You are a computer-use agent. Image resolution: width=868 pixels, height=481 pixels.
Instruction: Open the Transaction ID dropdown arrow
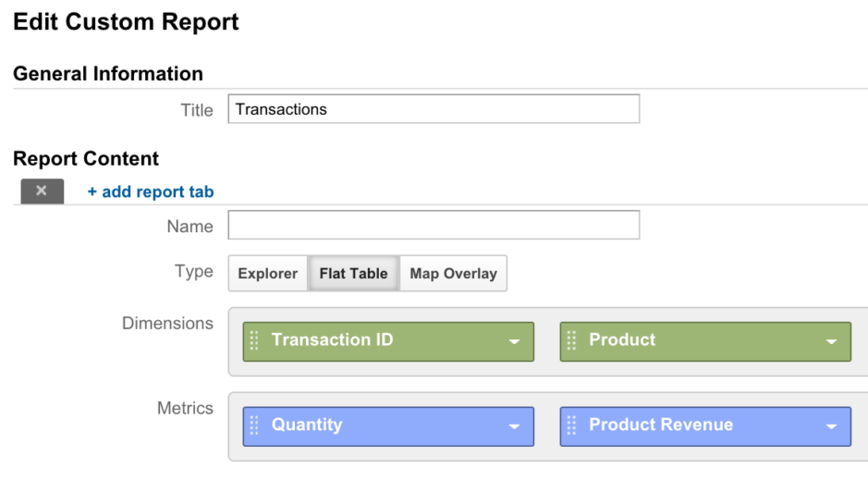pyautogui.click(x=514, y=342)
